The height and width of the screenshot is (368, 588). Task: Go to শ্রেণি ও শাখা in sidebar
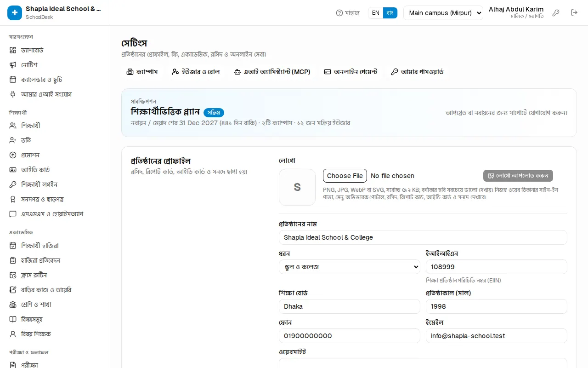pyautogui.click(x=55, y=305)
